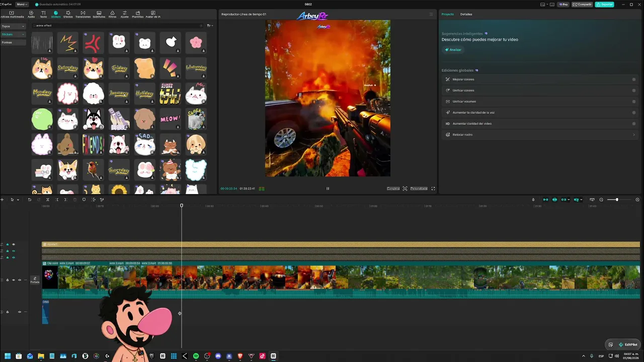Select the Formas category

tap(13, 42)
